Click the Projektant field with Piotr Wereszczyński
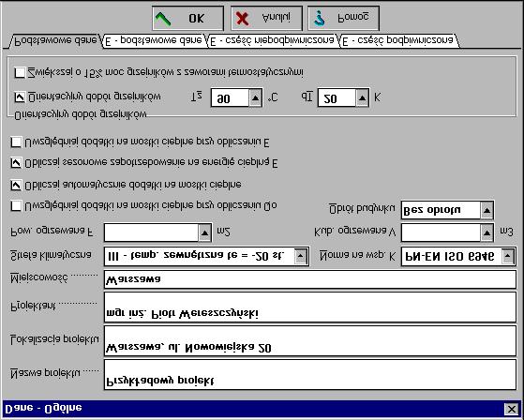The height and width of the screenshot is (420, 524). click(x=310, y=307)
